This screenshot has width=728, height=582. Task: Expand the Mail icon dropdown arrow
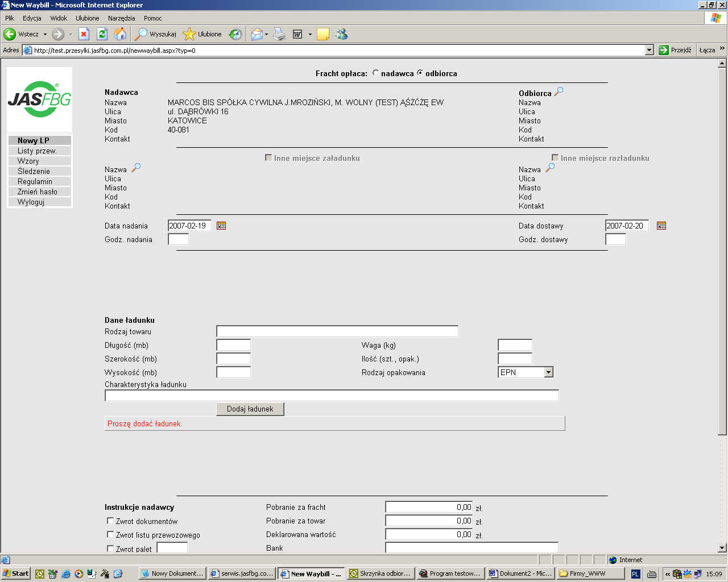pyautogui.click(x=266, y=34)
